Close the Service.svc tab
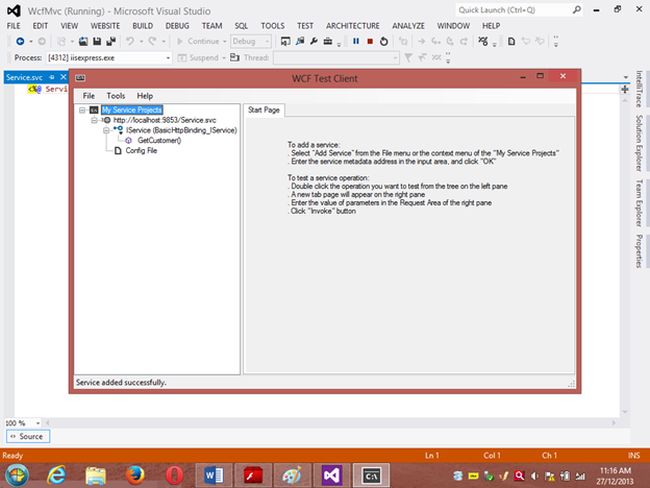This screenshot has width=650, height=488. (63, 77)
